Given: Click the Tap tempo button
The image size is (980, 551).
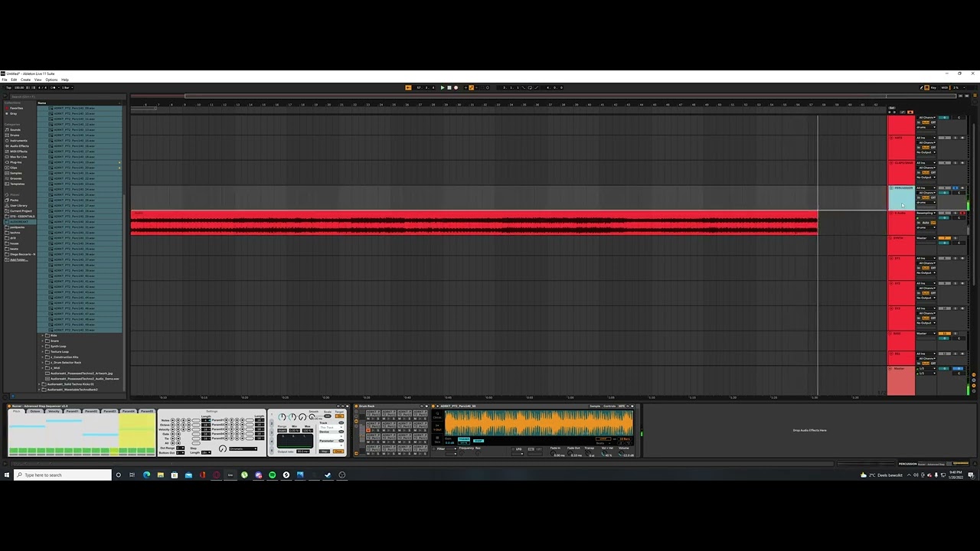Looking at the screenshot, I should [9, 88].
